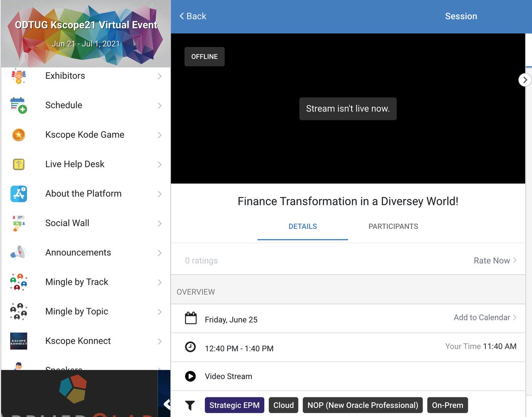Open the Exhibitors handshake icon
532x417 pixels.
(19, 76)
